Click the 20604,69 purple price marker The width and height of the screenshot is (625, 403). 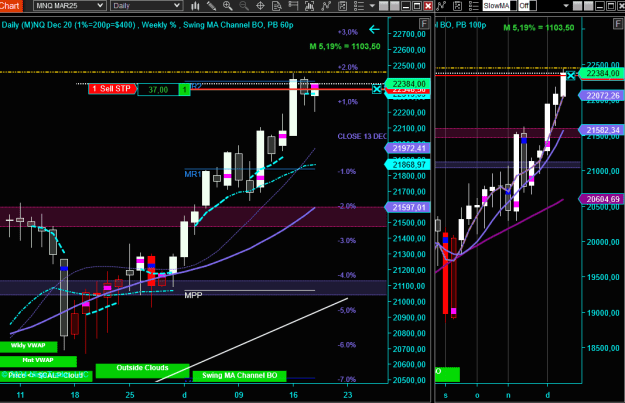(602, 199)
